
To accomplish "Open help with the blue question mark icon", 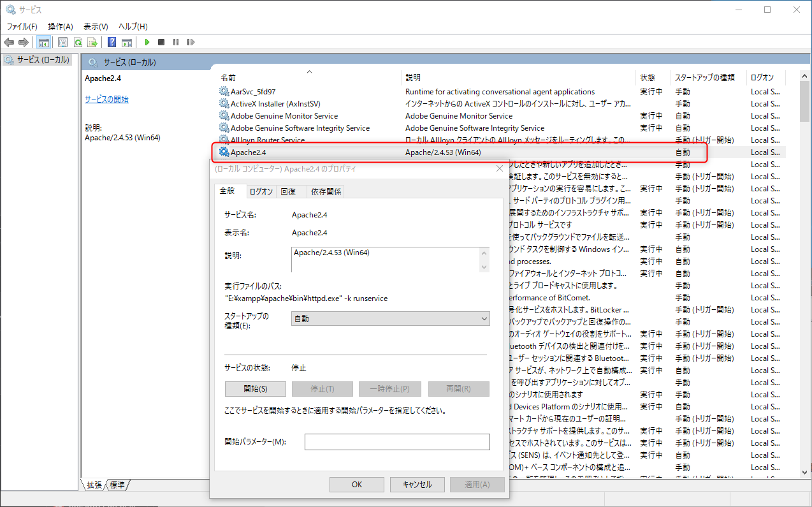I will point(112,42).
